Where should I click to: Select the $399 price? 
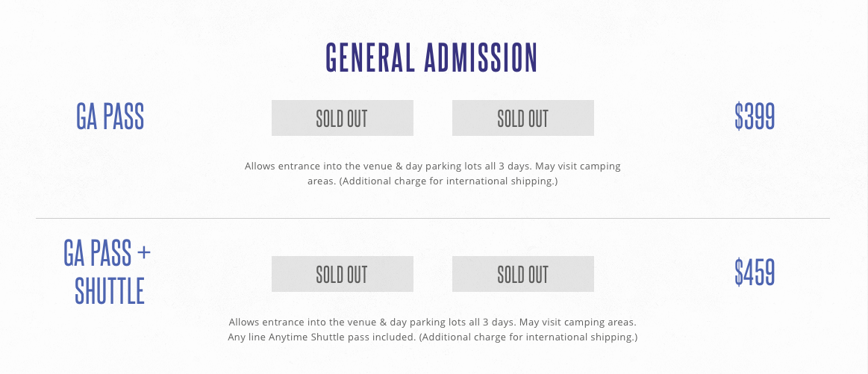click(x=755, y=117)
